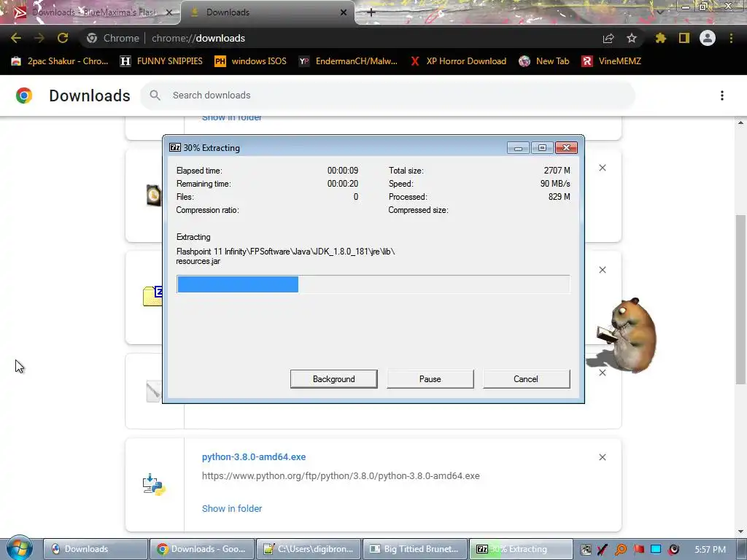Cancel the 7-Zip extraction

coord(526,379)
